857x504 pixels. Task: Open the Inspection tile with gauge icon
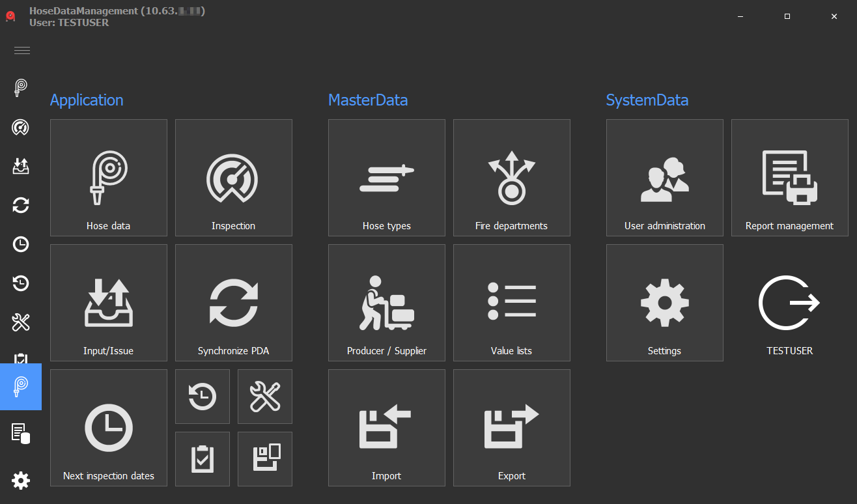[x=233, y=177]
